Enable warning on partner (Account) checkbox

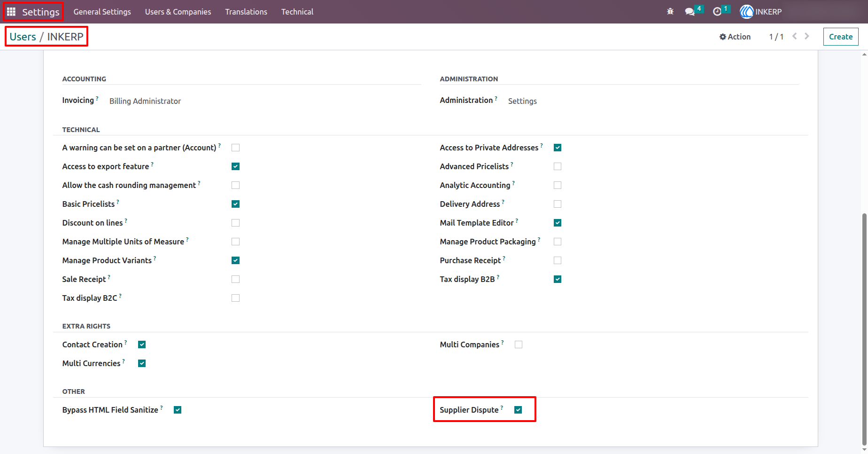(x=236, y=148)
